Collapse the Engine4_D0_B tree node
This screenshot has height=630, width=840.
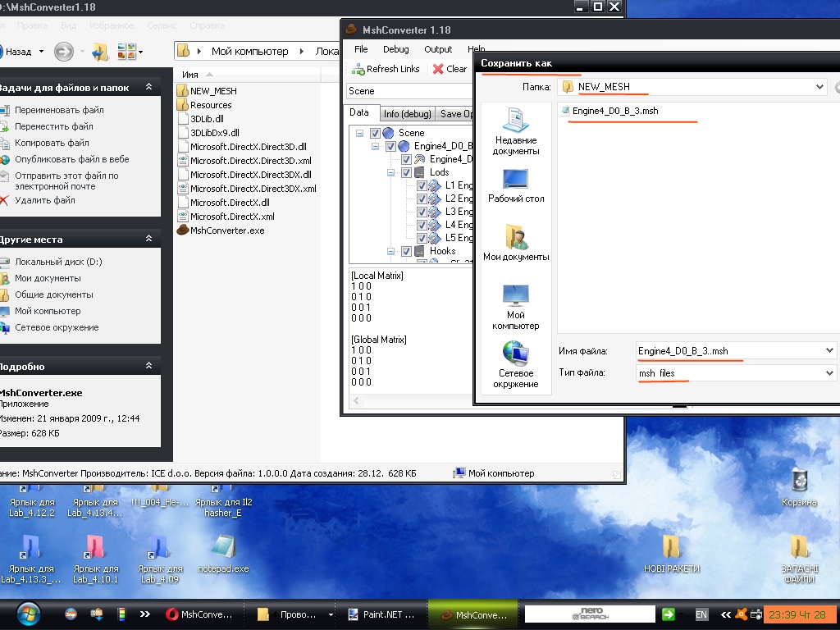(x=375, y=146)
